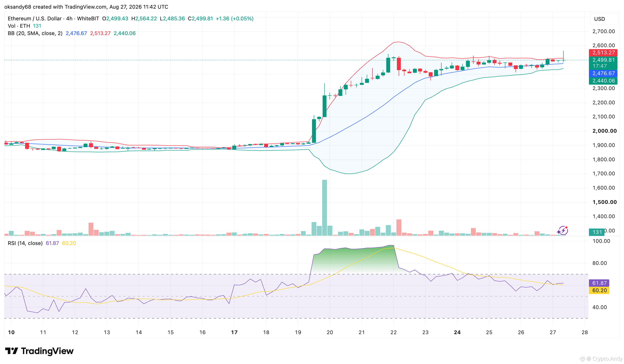Click date label 28 on time axis
The height and width of the screenshot is (364, 624).
585,332
